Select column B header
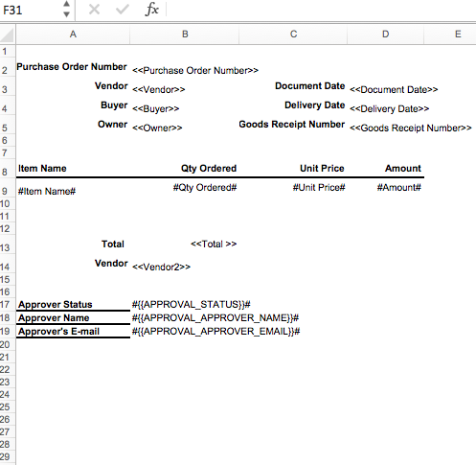 (x=185, y=35)
